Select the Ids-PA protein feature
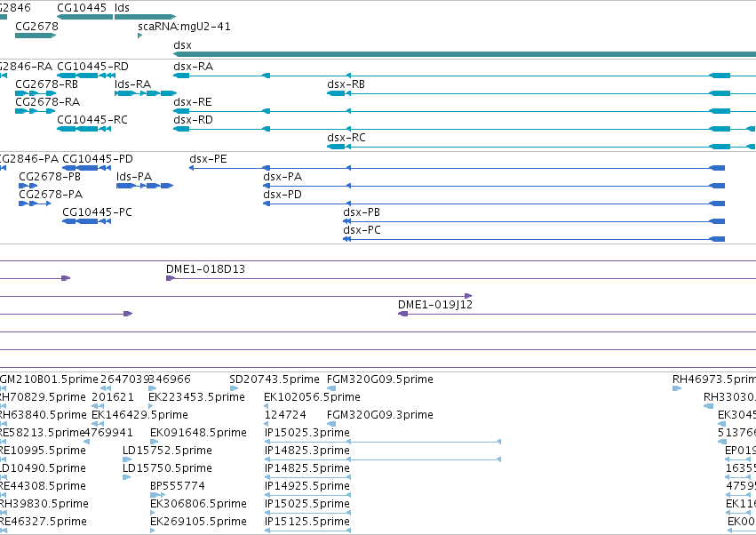 point(145,186)
